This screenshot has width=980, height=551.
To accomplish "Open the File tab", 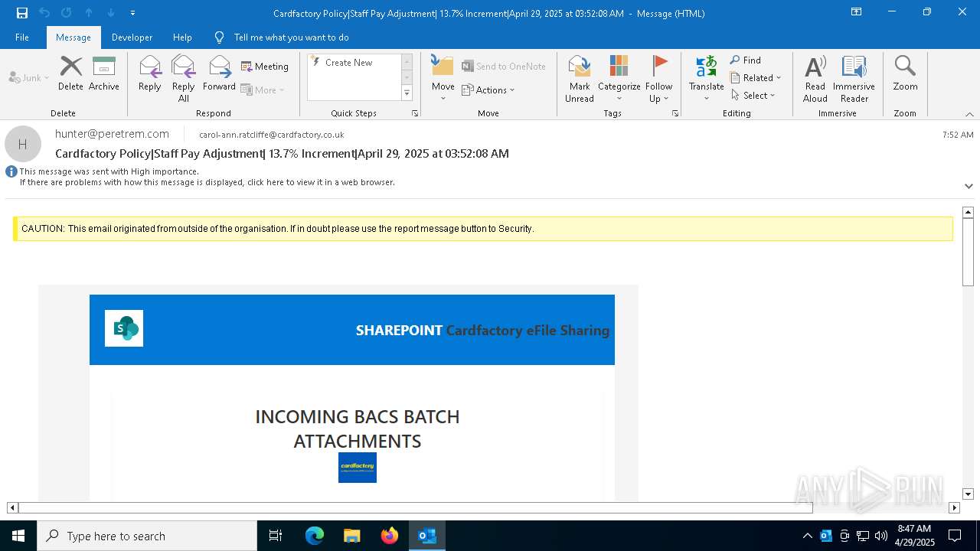I will point(22,37).
